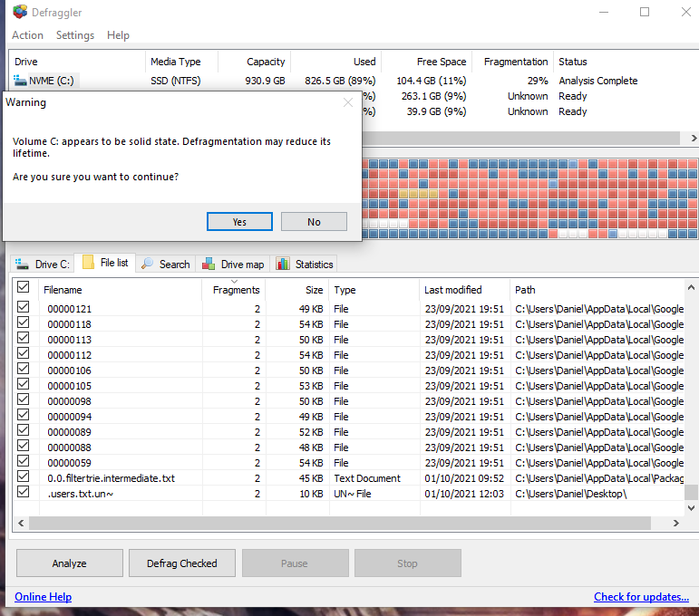Screen dimensions: 699x616
Task: Sort by Size column header
Action: point(297,290)
